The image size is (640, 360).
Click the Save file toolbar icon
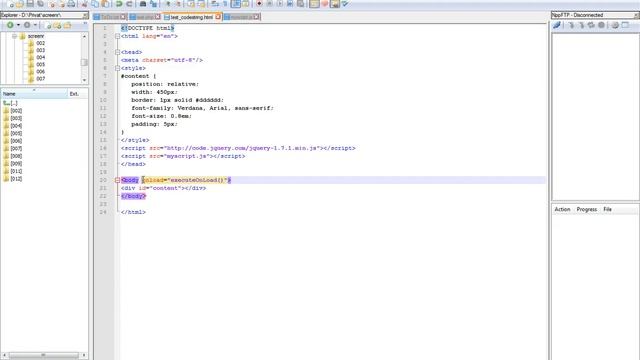pos(30,4)
